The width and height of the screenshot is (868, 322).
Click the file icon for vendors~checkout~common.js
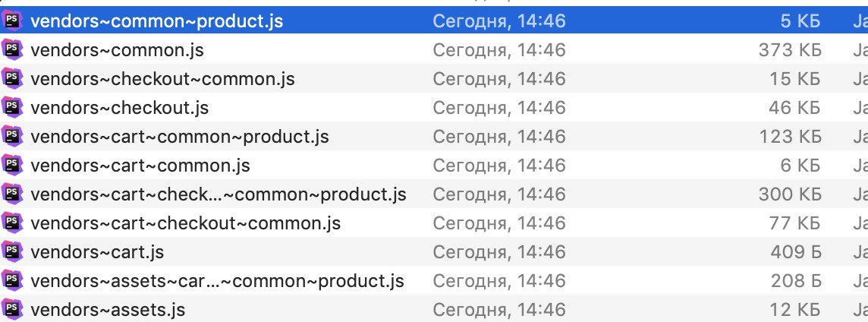(11, 78)
